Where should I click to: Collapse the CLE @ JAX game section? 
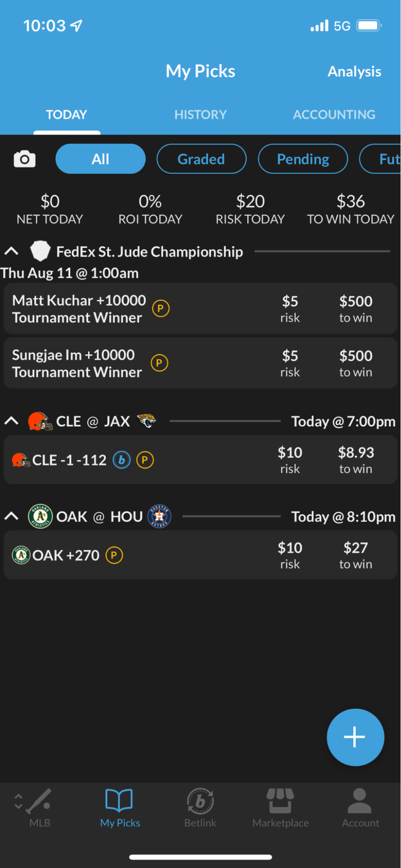click(11, 421)
